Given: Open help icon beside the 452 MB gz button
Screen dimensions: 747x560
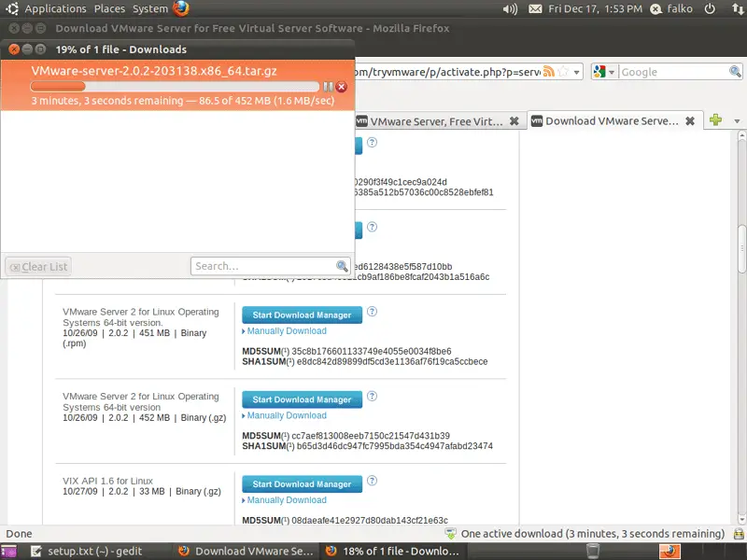Looking at the screenshot, I should click(372, 396).
